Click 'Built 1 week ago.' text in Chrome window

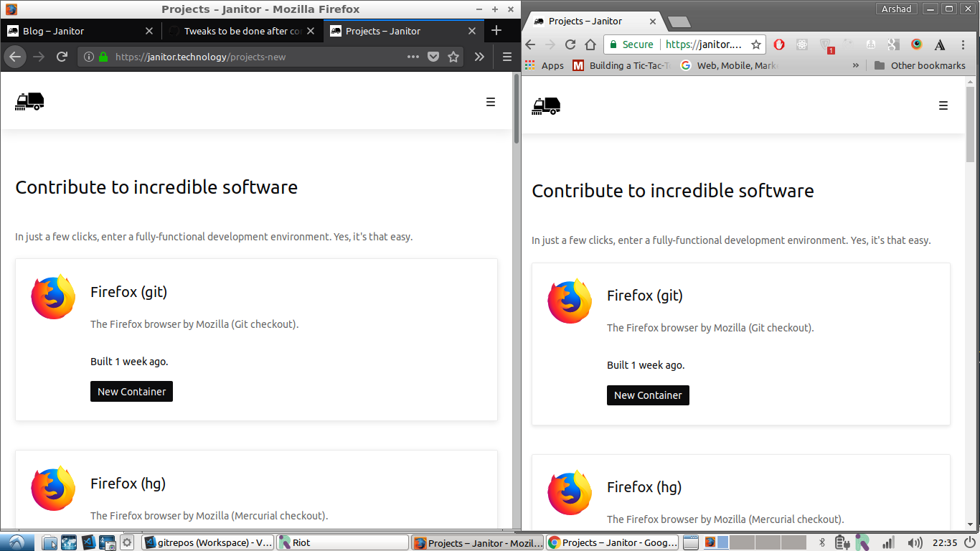646,365
